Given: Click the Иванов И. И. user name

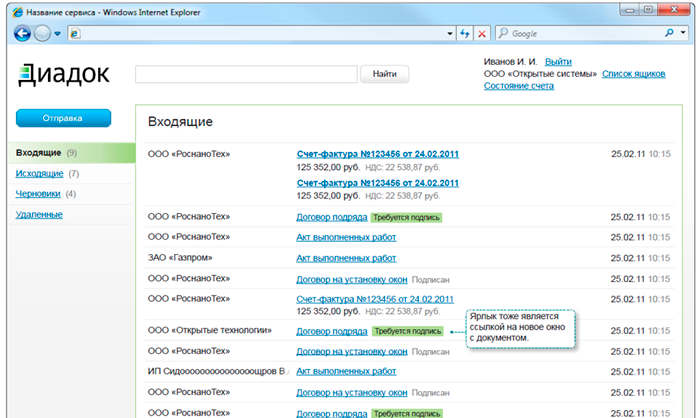Looking at the screenshot, I should pyautogui.click(x=510, y=62).
